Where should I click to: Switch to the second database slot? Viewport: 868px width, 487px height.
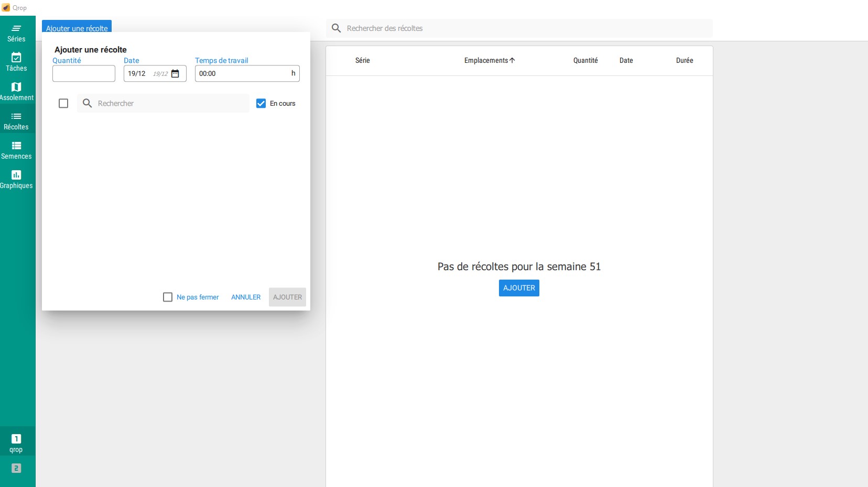pos(16,468)
